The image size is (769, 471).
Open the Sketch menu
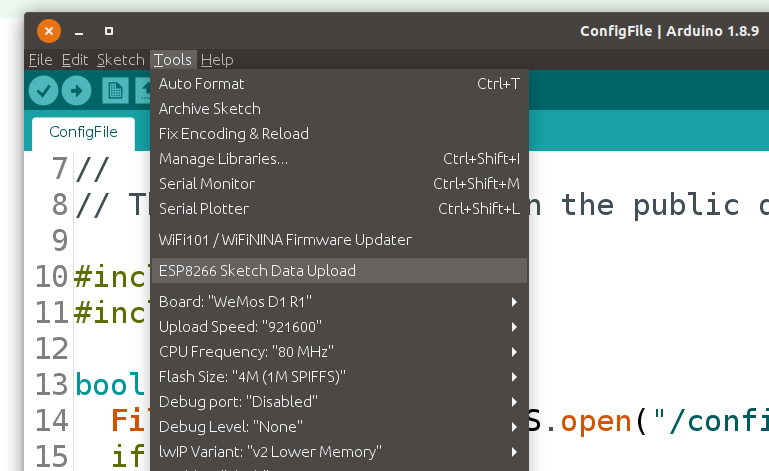point(120,60)
